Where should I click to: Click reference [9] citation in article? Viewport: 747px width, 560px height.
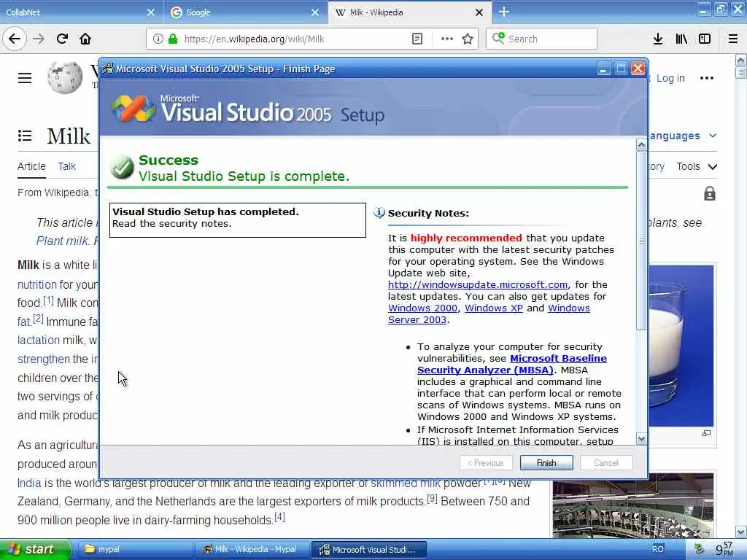(x=432, y=498)
